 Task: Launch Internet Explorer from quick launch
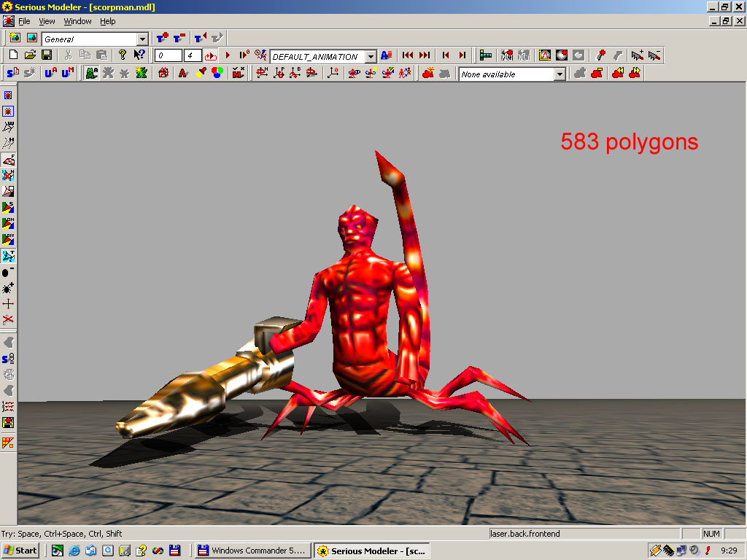pyautogui.click(x=74, y=551)
